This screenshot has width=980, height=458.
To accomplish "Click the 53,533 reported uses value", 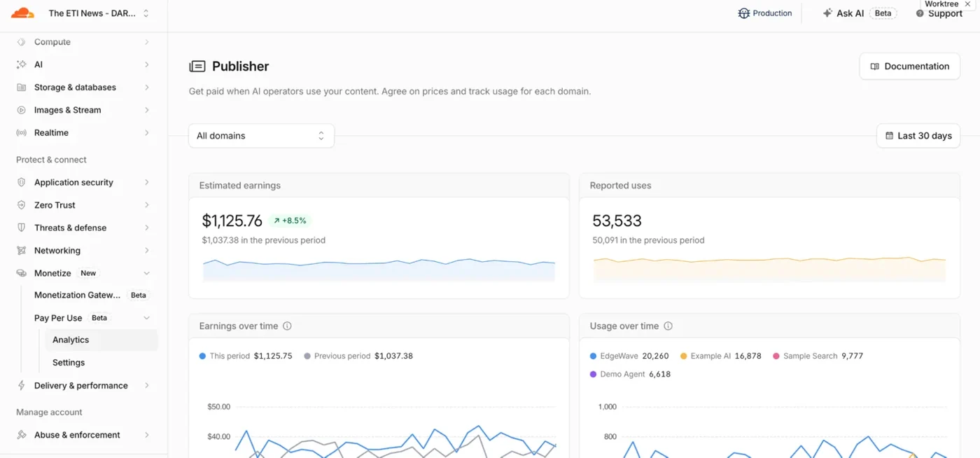I will pos(617,221).
